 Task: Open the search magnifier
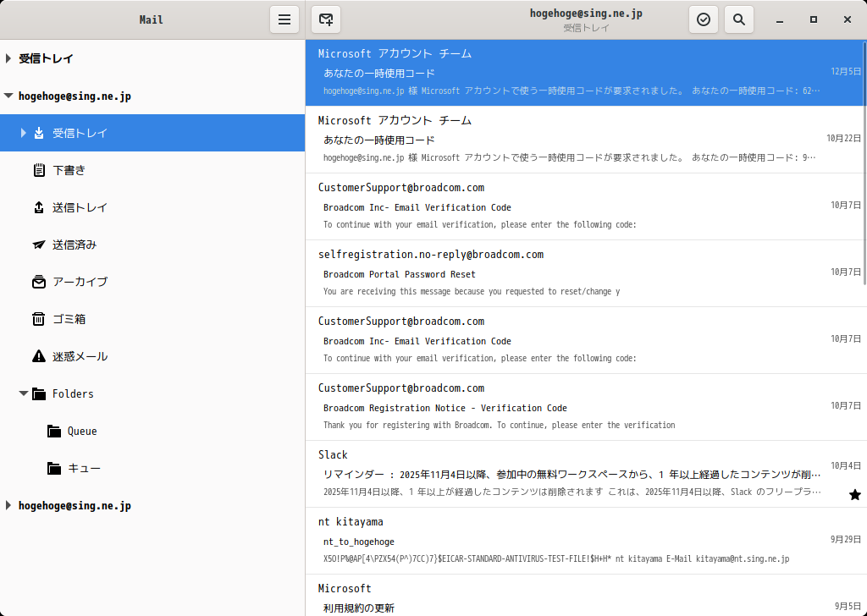738,20
